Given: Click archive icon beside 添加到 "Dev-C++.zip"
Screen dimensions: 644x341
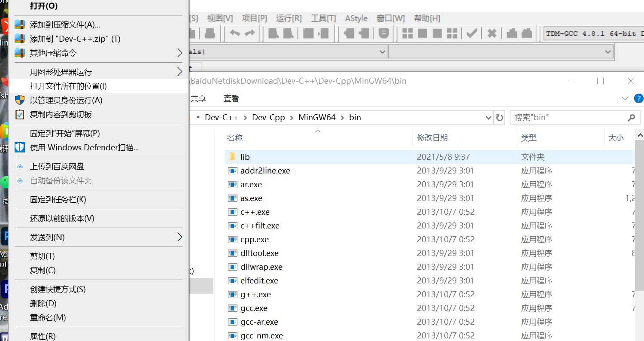Looking at the screenshot, I should pos(20,39).
